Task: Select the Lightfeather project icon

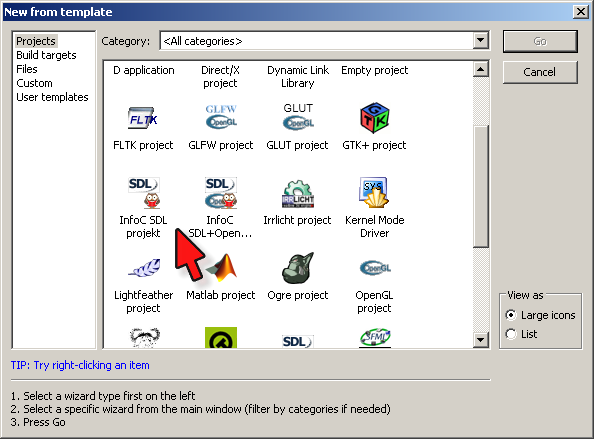Action: point(144,268)
